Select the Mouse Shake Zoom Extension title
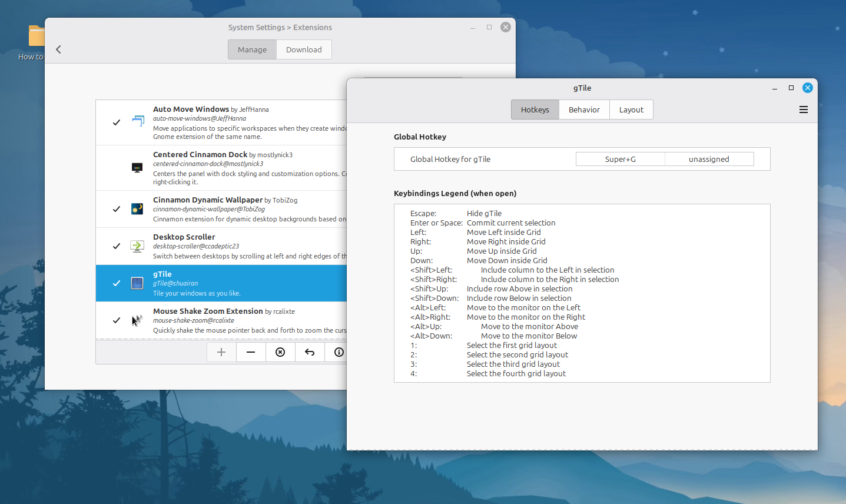846x504 pixels. pos(208,311)
